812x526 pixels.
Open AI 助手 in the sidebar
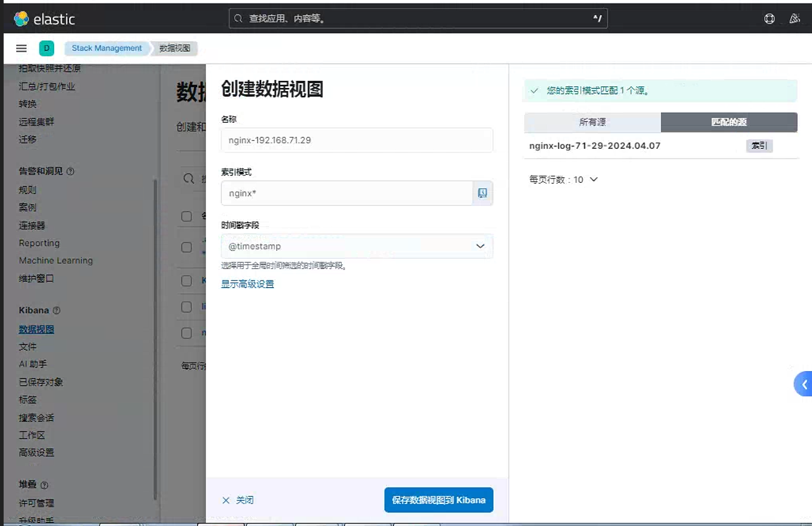pos(33,364)
